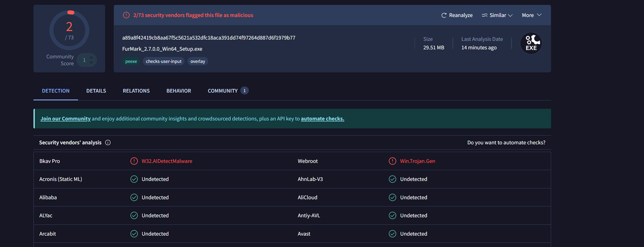Click the AliCloud undetected checkmark icon

tap(393, 197)
